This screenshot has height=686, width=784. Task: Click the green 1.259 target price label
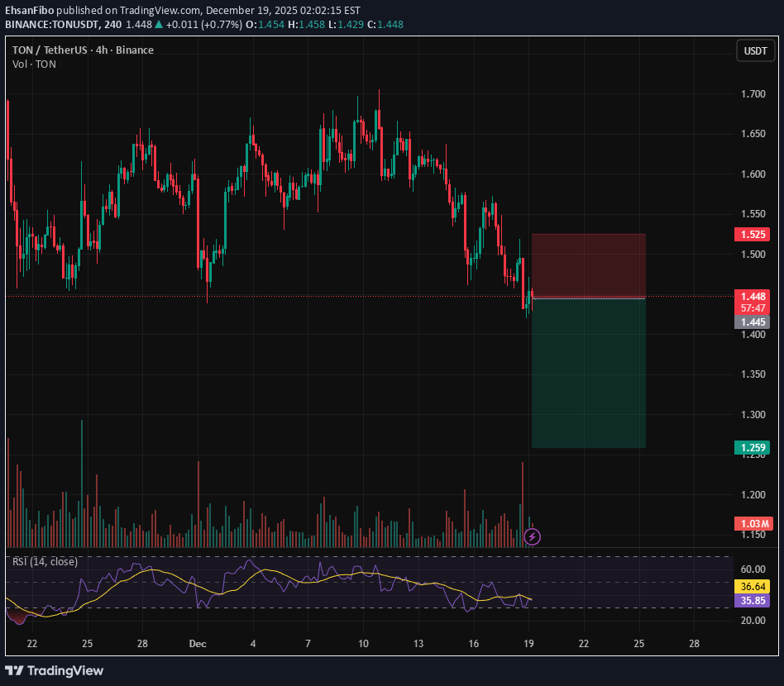pos(752,447)
